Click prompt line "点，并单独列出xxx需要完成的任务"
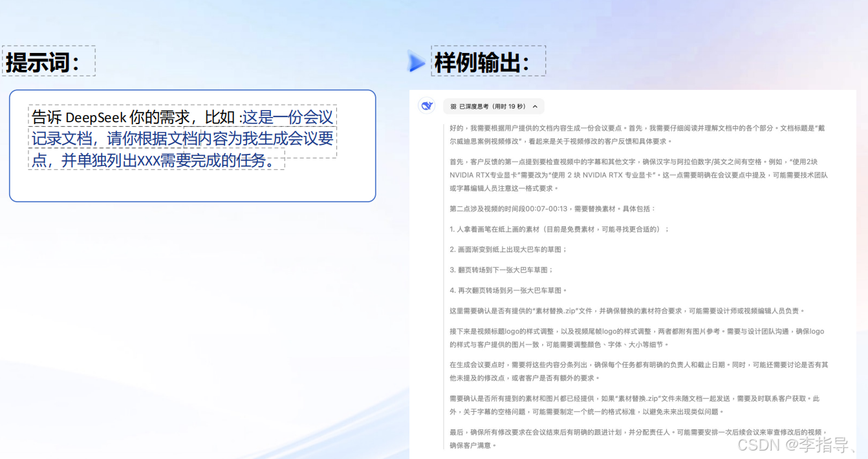The height and width of the screenshot is (459, 868). coord(153,160)
